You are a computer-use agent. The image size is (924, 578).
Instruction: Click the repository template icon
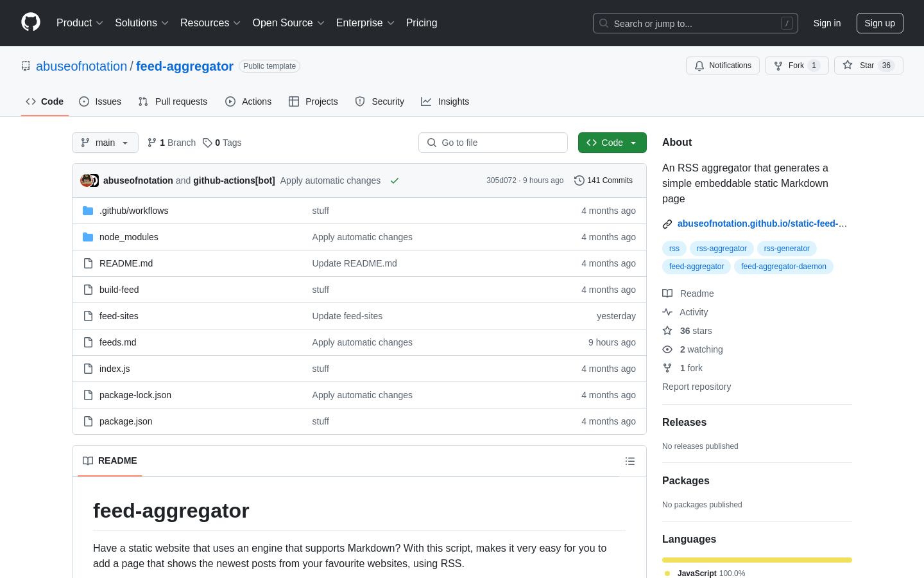pyautogui.click(x=26, y=66)
